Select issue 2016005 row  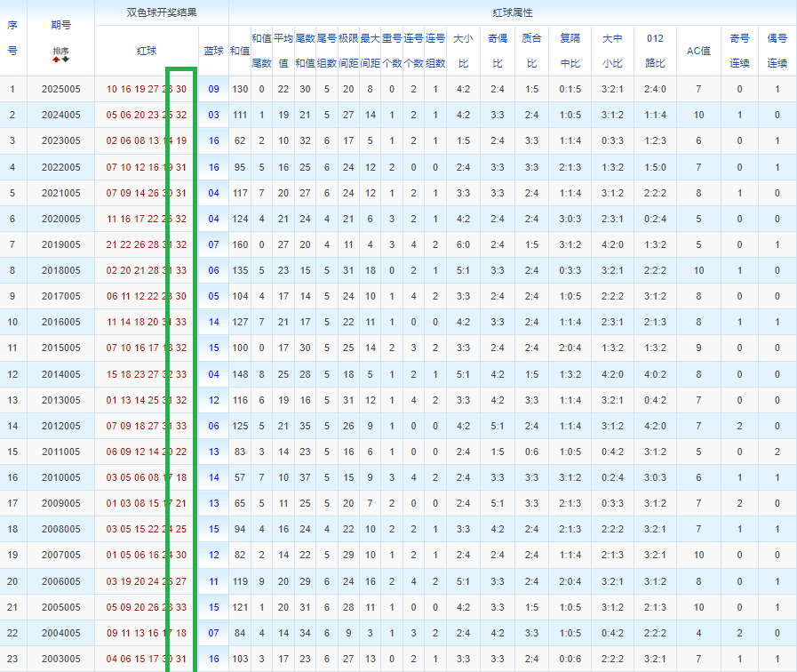[60, 322]
